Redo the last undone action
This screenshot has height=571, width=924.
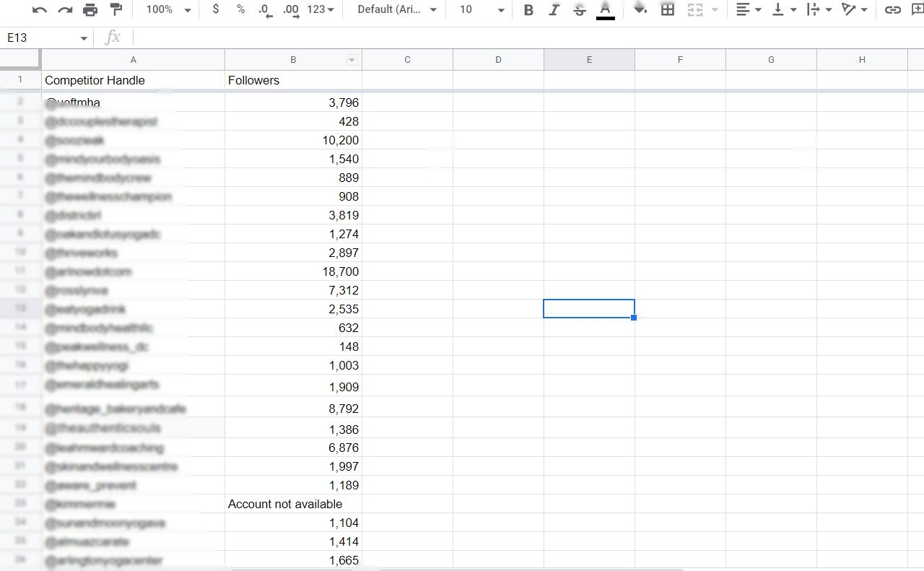point(65,9)
